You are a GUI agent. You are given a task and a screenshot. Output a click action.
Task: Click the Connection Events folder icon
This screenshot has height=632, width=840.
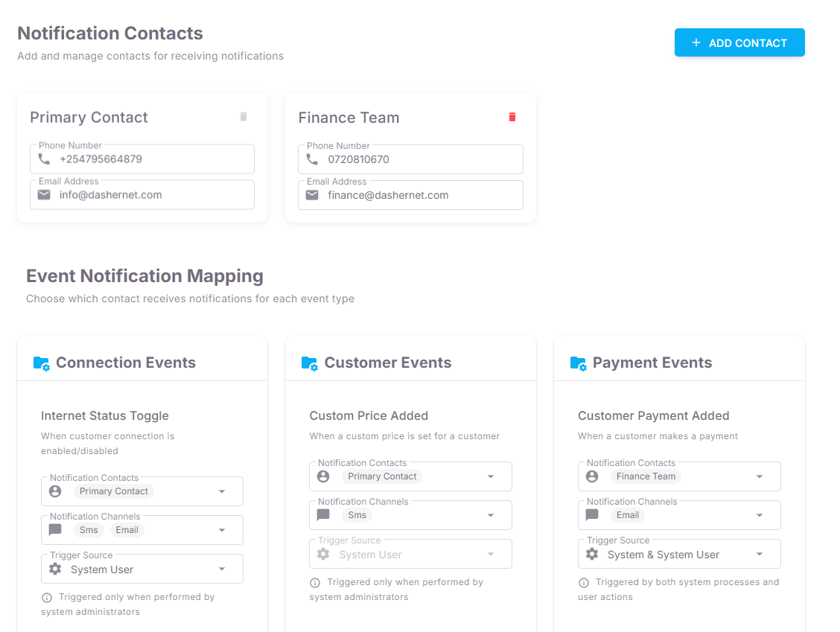click(x=41, y=363)
